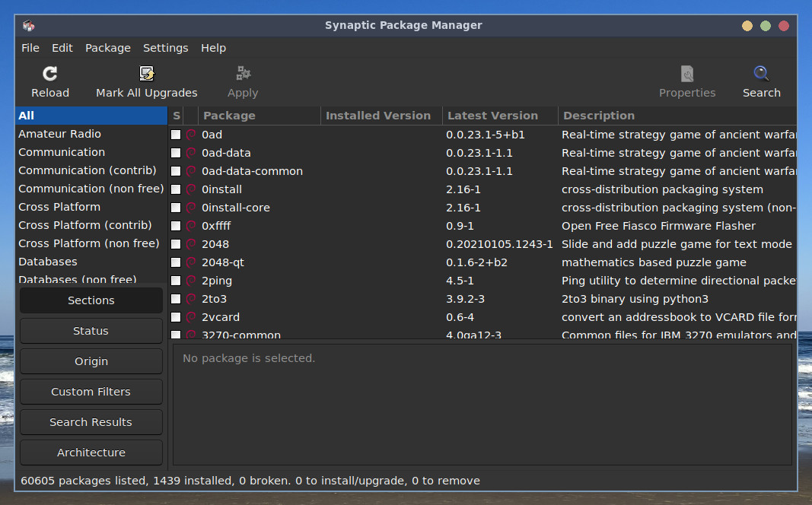Viewport: 812px width, 505px height.
Task: Sort by the Latest Version column header
Action: [500, 116]
